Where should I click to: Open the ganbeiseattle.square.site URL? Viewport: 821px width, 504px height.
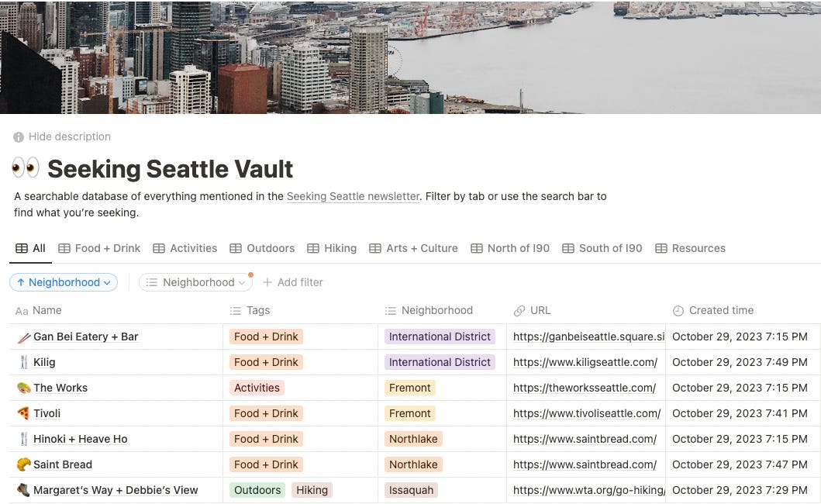588,337
